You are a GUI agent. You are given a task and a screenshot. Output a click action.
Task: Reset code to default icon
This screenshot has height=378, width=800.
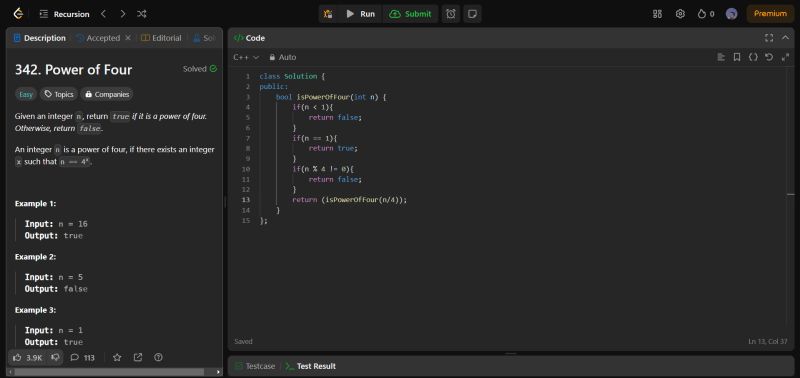[x=769, y=57]
